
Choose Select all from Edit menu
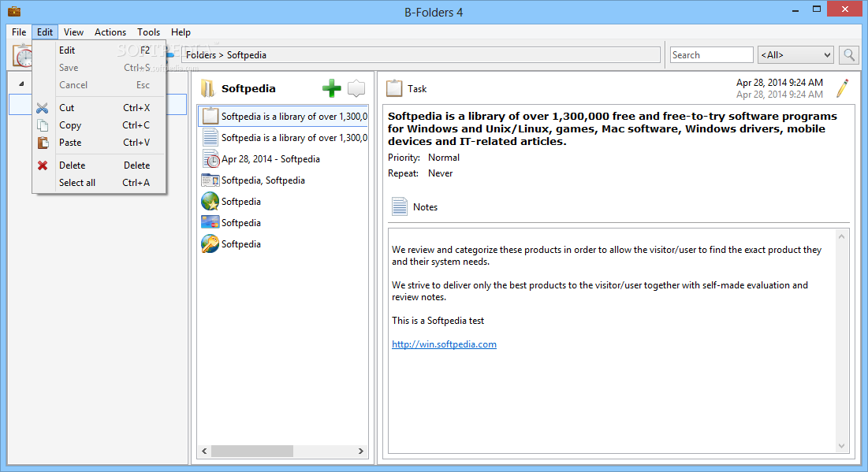[99, 183]
